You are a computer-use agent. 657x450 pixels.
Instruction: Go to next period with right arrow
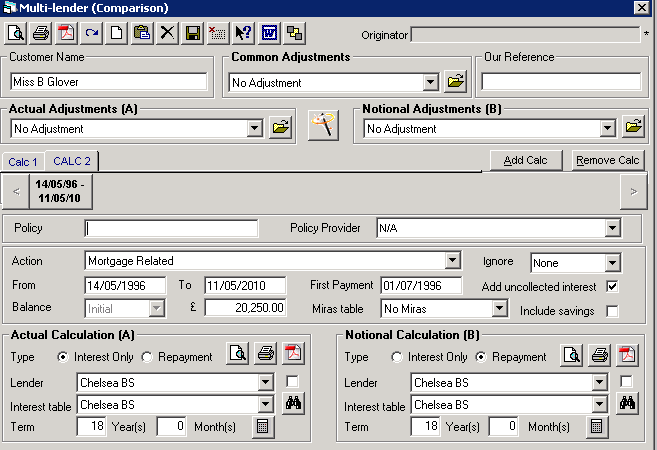(634, 191)
